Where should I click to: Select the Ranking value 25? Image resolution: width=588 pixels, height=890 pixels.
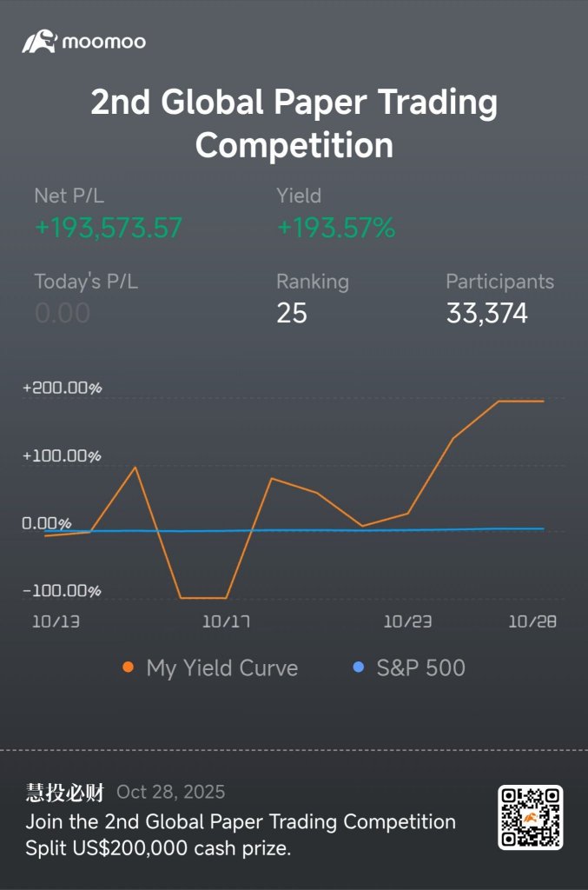tap(292, 313)
